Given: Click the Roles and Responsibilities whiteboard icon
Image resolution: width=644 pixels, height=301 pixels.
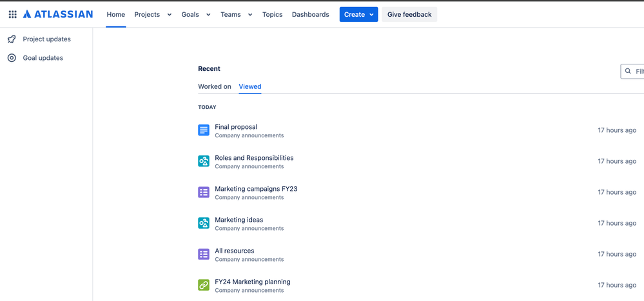Looking at the screenshot, I should pyautogui.click(x=204, y=161).
